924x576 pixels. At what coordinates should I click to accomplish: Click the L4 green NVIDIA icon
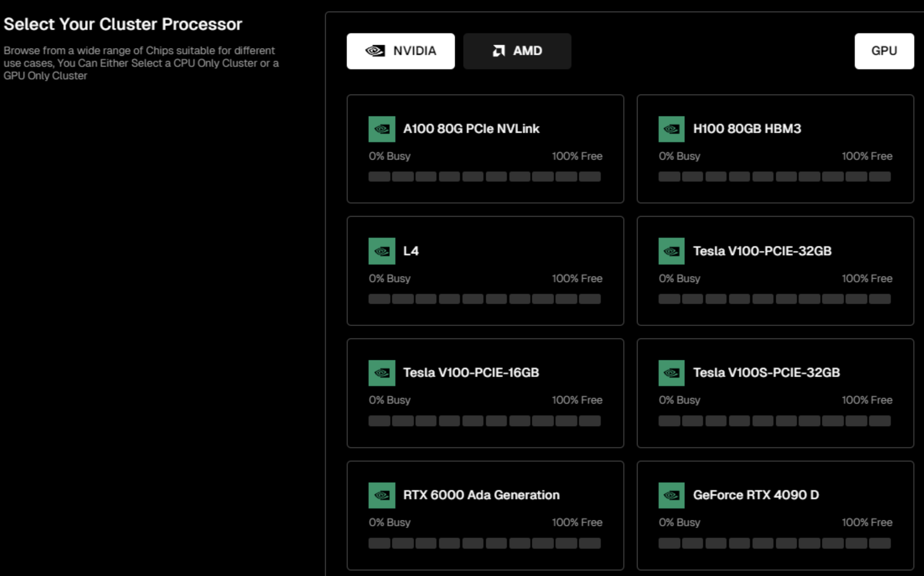coord(382,251)
